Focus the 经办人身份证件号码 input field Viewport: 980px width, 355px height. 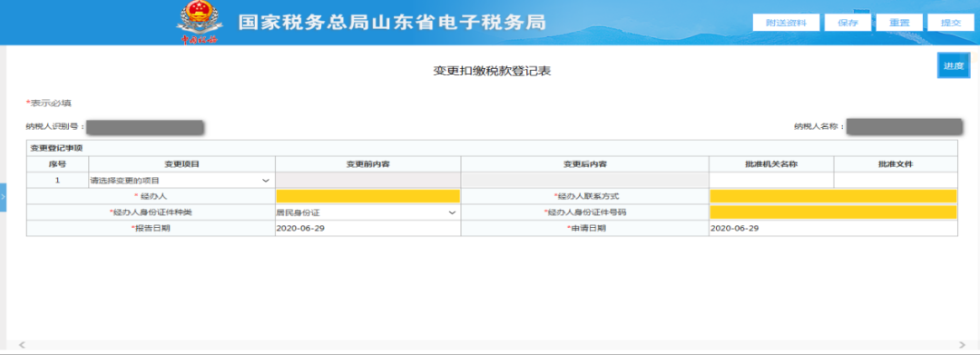pos(833,212)
